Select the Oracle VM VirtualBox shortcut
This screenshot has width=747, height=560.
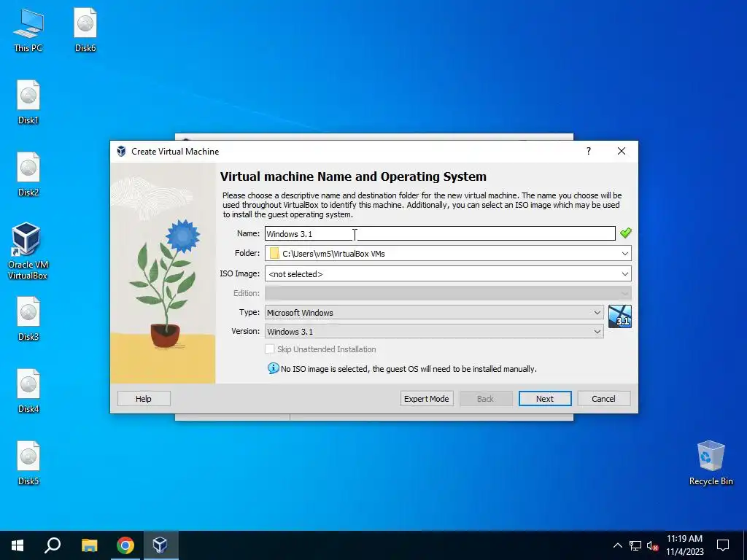(28, 252)
